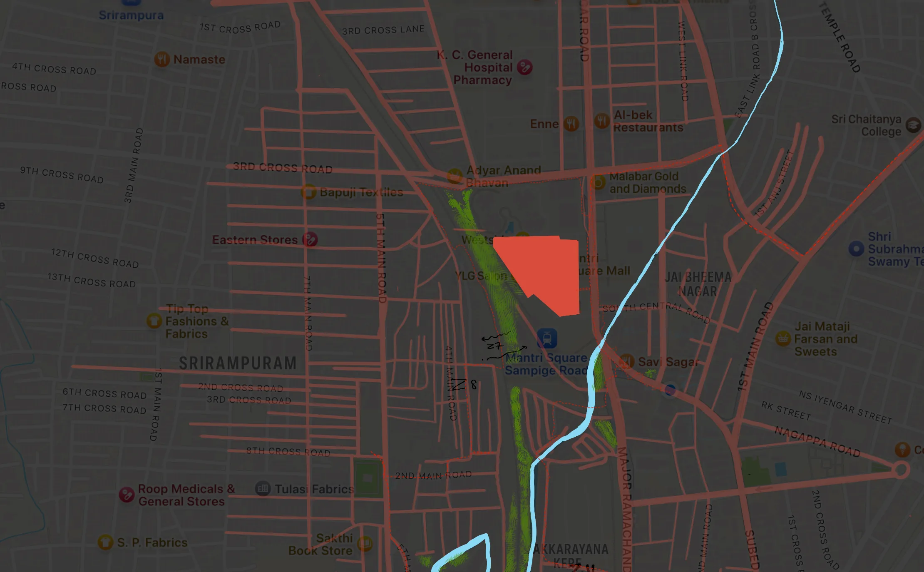Click the RK STREET label
924x572 pixels.
[786, 411]
